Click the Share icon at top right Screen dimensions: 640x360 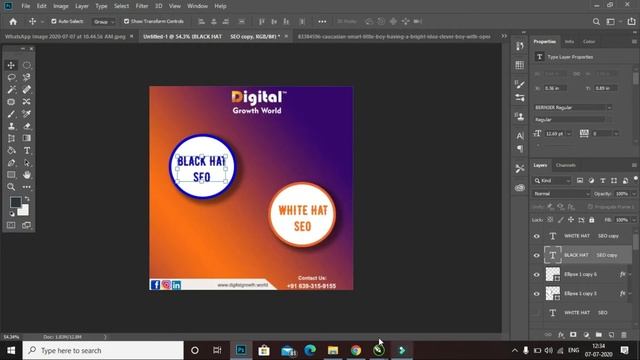pos(631,22)
